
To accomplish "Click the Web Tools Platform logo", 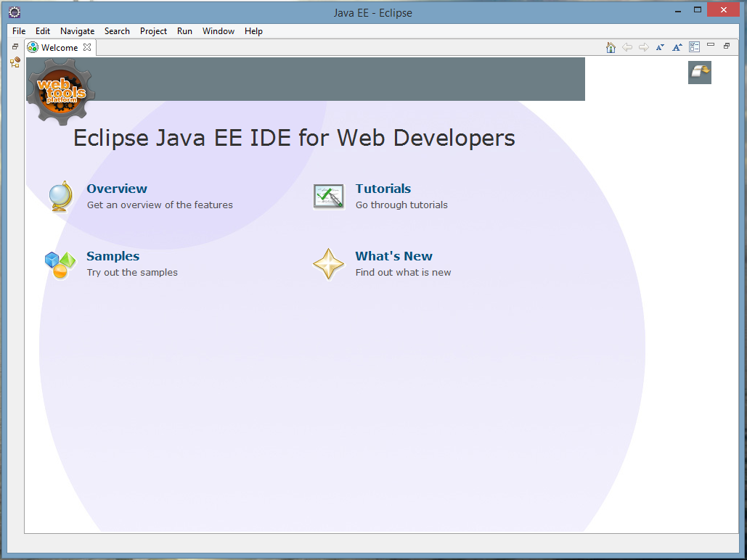I will click(x=61, y=91).
